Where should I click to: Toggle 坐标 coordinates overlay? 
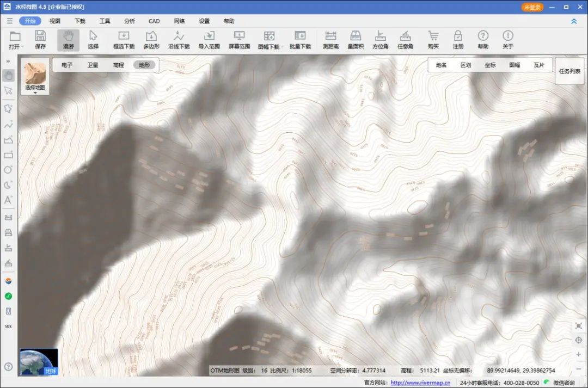[x=490, y=65]
